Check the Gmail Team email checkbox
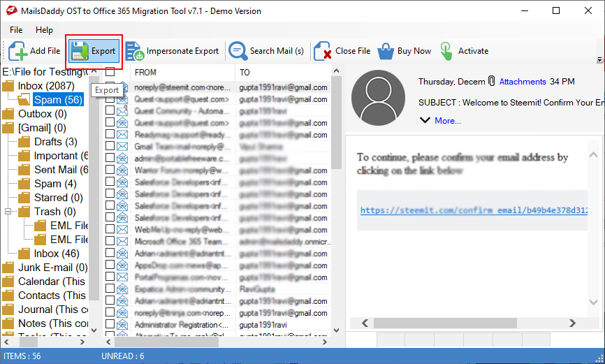605x364 pixels. [110, 147]
